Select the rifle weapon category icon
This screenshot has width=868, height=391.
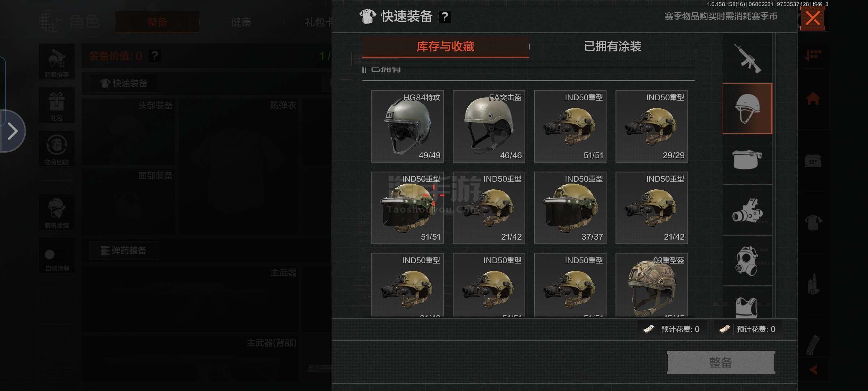pyautogui.click(x=747, y=58)
